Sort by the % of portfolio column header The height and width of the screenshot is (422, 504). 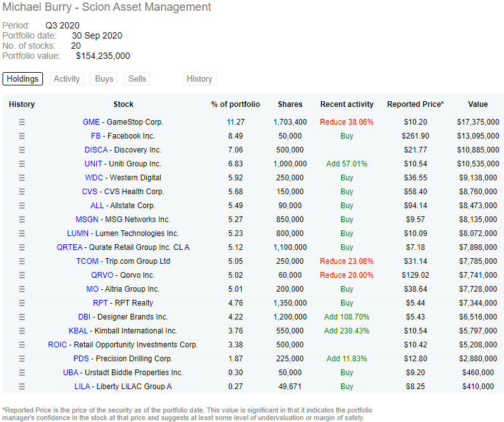coord(235,104)
